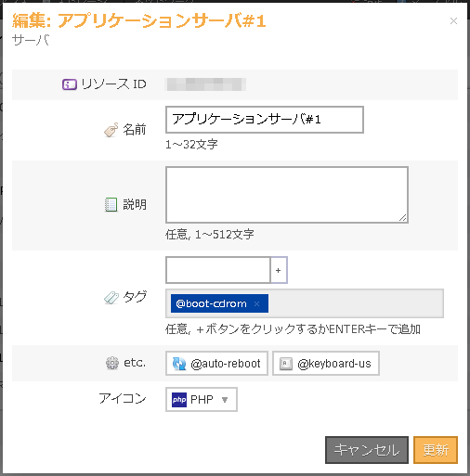Click the notepad icon beside 説明
The height and width of the screenshot is (476, 470).
click(x=111, y=204)
